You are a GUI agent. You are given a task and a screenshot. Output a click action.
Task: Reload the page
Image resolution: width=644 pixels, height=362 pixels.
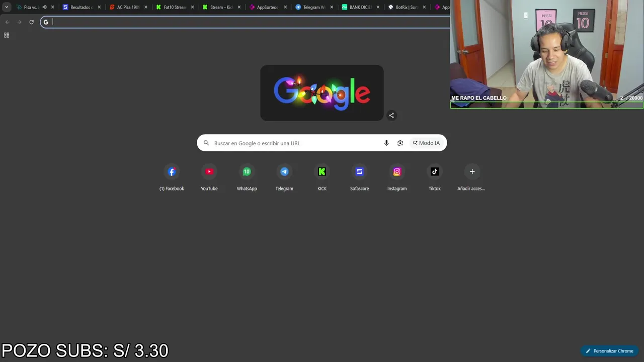point(31,22)
